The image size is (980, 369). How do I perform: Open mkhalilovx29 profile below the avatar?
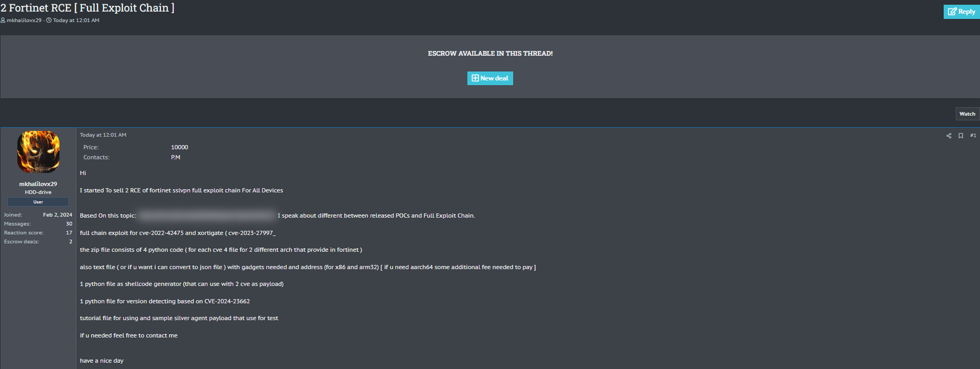(x=38, y=184)
